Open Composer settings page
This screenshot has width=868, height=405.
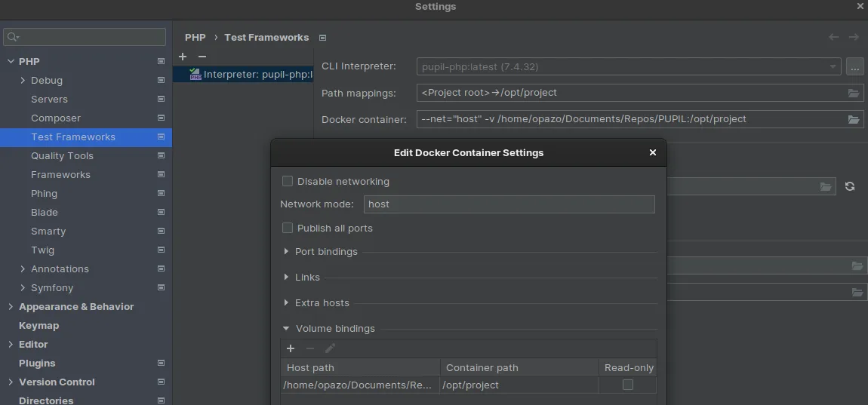pos(56,118)
